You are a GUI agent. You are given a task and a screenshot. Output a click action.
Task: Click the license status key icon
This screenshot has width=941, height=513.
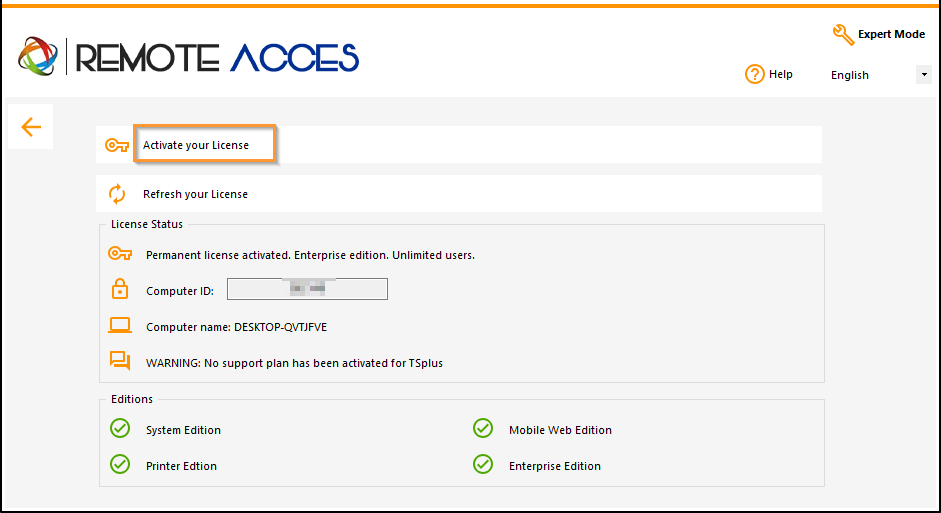pyautogui.click(x=120, y=254)
